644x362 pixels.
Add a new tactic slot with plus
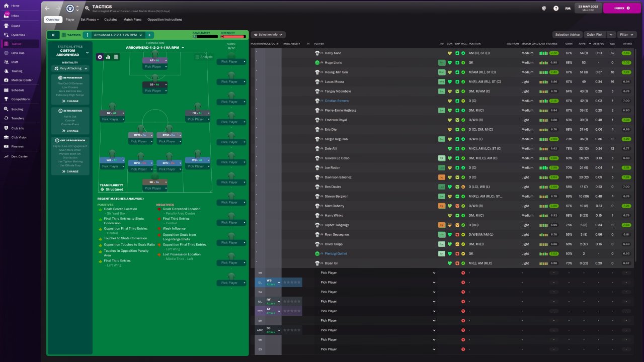tap(149, 35)
